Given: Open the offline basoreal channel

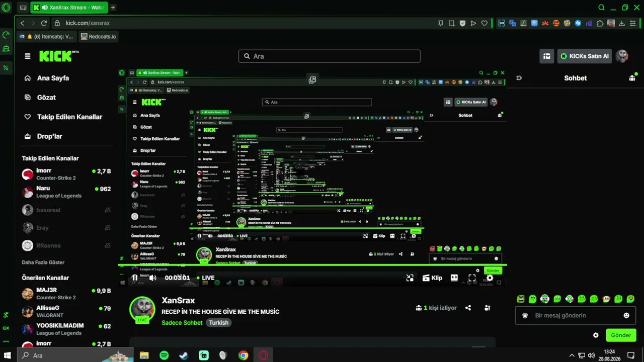Looking at the screenshot, I should (x=66, y=210).
